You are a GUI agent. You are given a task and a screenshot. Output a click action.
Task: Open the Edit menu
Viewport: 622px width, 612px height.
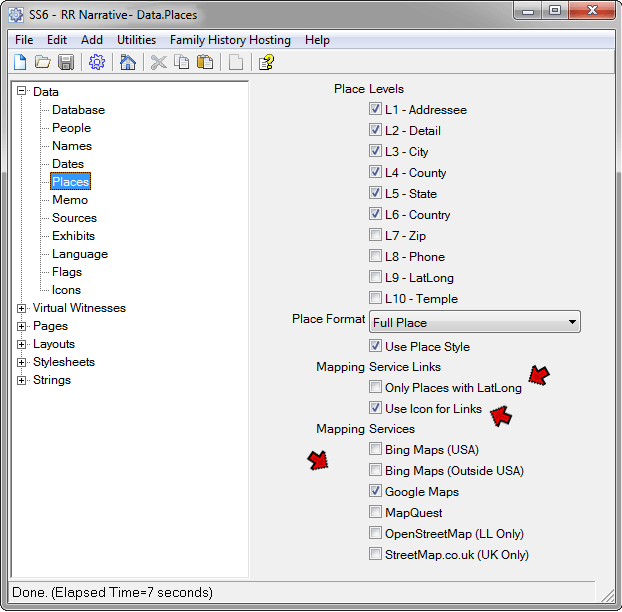57,40
